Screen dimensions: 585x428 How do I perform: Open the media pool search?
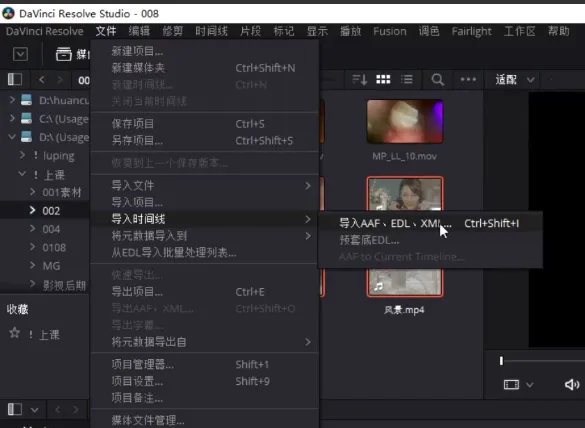pyautogui.click(x=438, y=79)
